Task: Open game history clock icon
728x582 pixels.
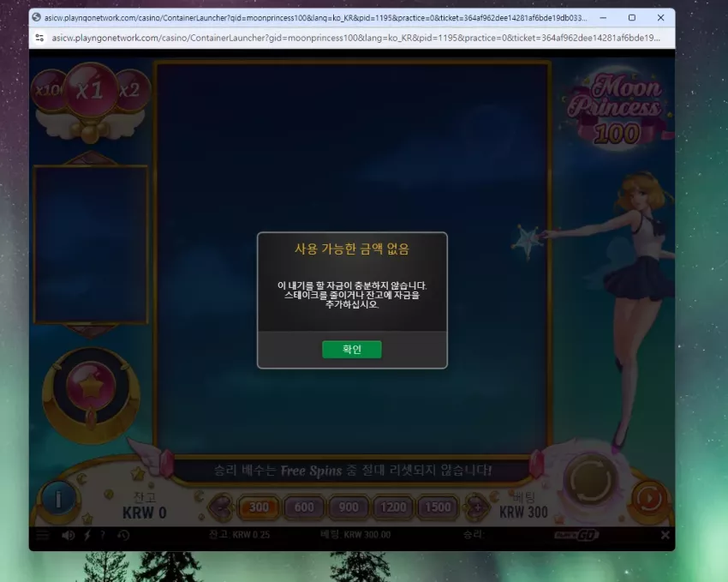Action: tap(123, 535)
